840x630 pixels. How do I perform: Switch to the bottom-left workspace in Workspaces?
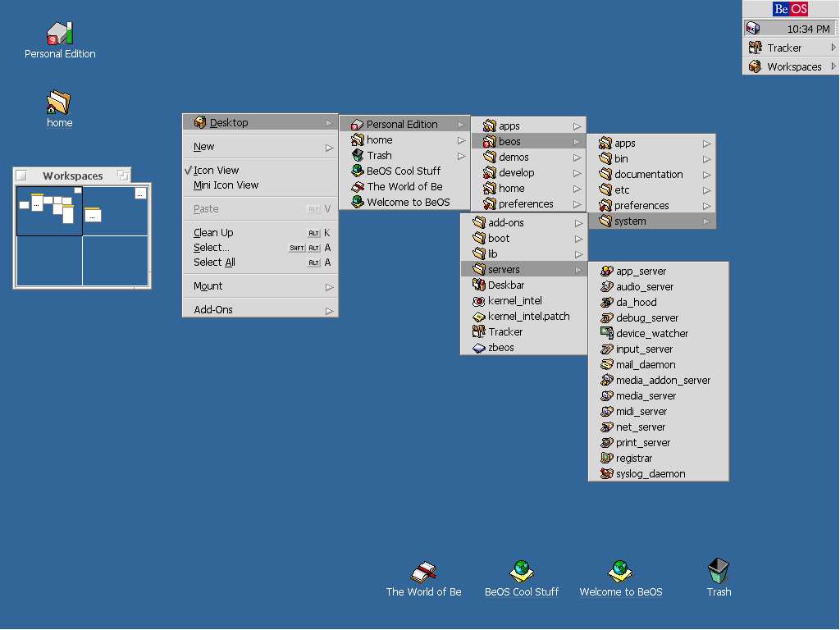pos(49,261)
